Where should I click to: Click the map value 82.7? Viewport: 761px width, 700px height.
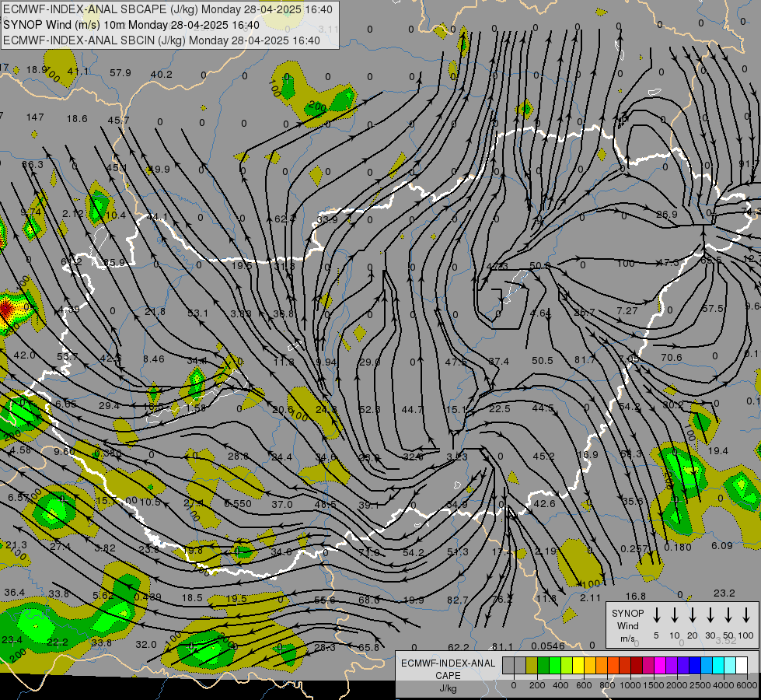click(458, 600)
